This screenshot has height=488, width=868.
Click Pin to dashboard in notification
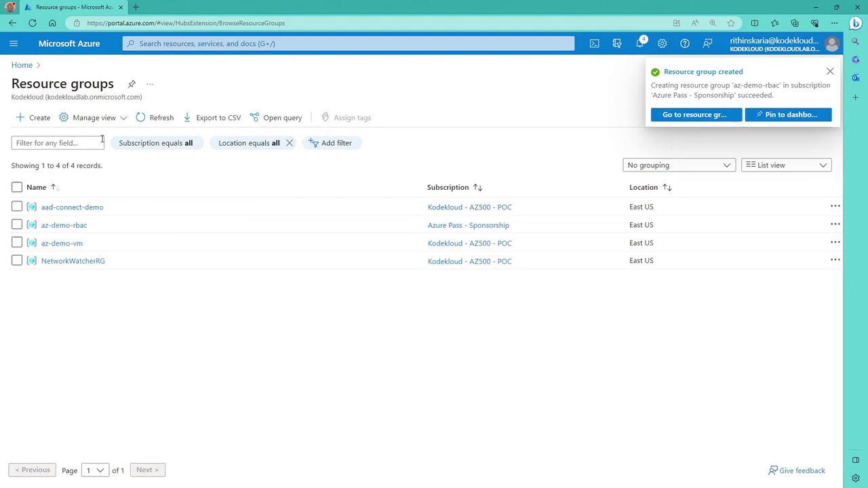click(788, 115)
